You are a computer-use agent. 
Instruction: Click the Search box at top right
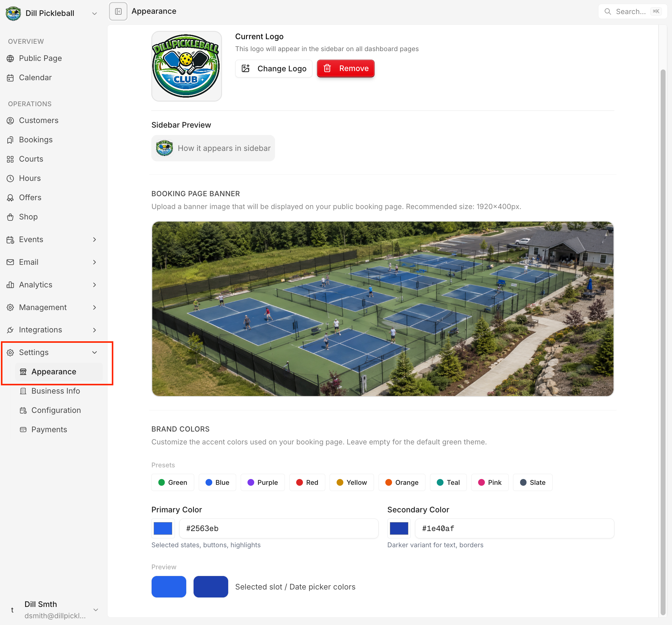coord(632,12)
